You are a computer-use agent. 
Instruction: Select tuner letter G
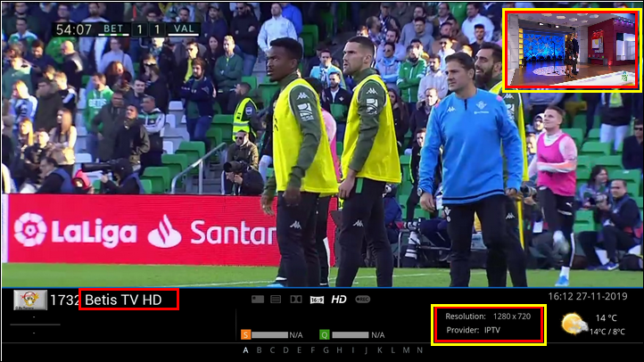coord(326,350)
